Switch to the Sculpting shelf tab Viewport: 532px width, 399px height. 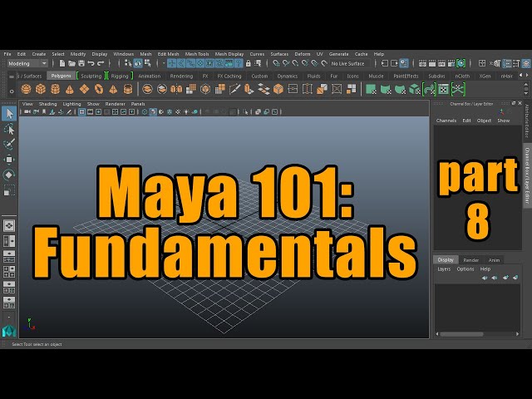91,76
